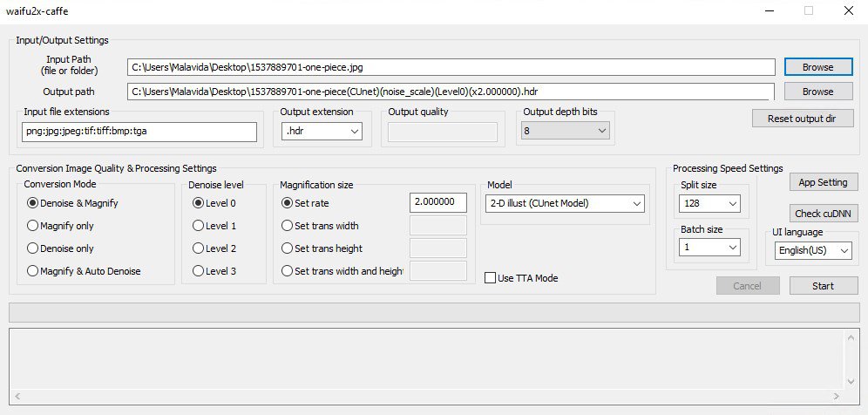Click the Check cuDNN button
The image size is (868, 415).
pyautogui.click(x=824, y=214)
